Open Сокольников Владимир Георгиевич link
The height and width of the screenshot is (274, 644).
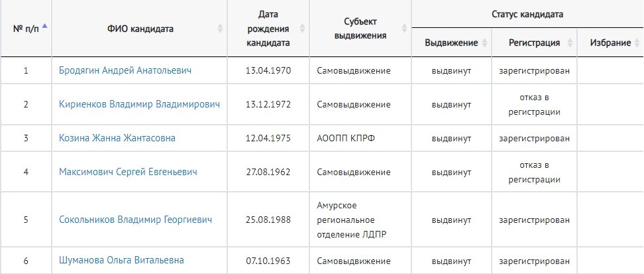coord(136,220)
